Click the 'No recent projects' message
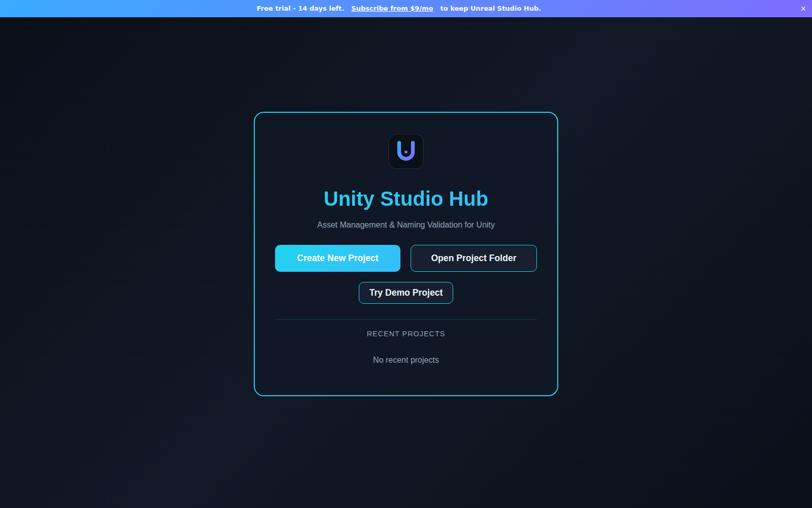 406,360
